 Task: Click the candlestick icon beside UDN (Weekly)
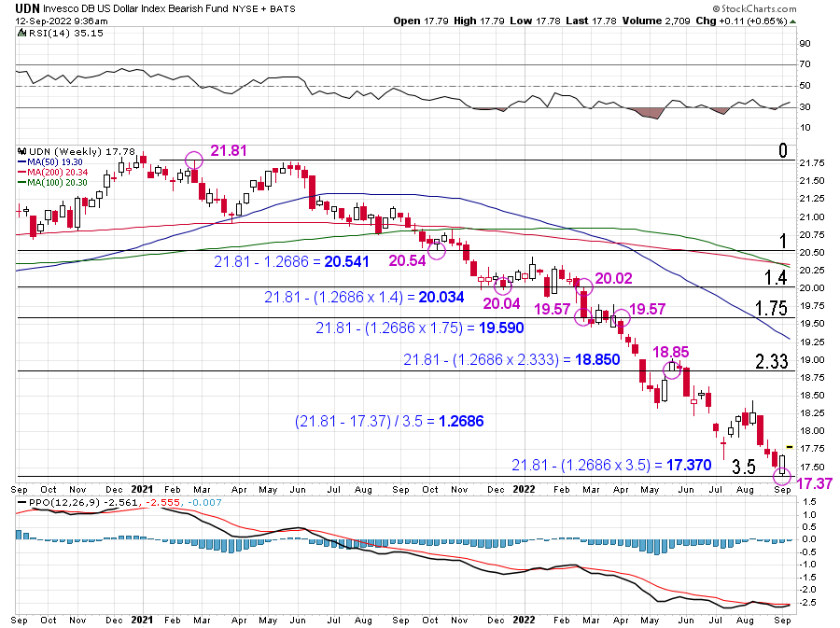coord(21,152)
